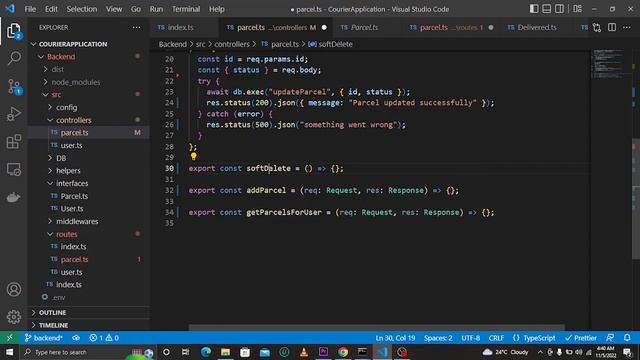
Task: Click the Spaces: 2 indentation setting
Action: [438, 338]
